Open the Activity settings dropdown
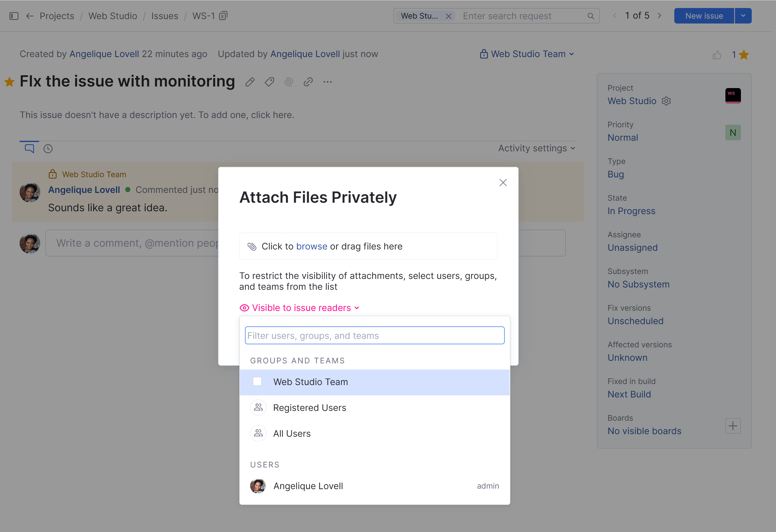 click(x=536, y=148)
